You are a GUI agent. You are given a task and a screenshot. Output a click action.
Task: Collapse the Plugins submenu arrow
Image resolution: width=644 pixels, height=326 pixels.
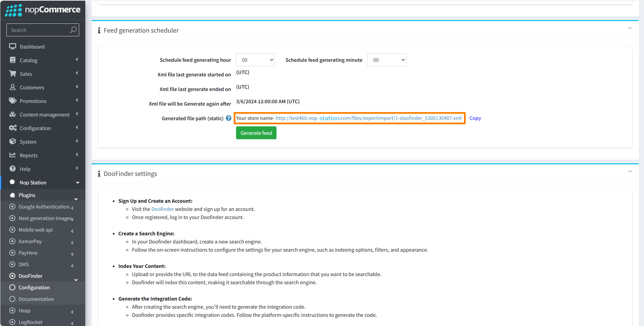coord(76,199)
